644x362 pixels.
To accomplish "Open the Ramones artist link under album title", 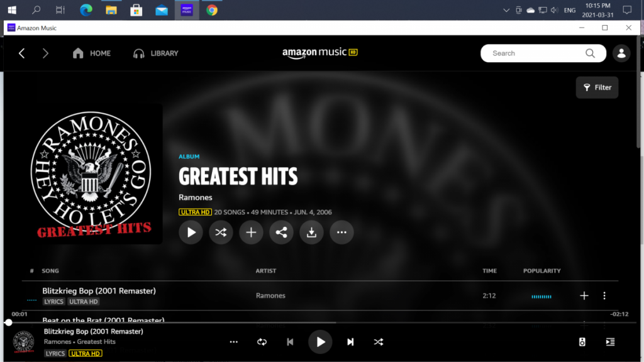I will (195, 197).
